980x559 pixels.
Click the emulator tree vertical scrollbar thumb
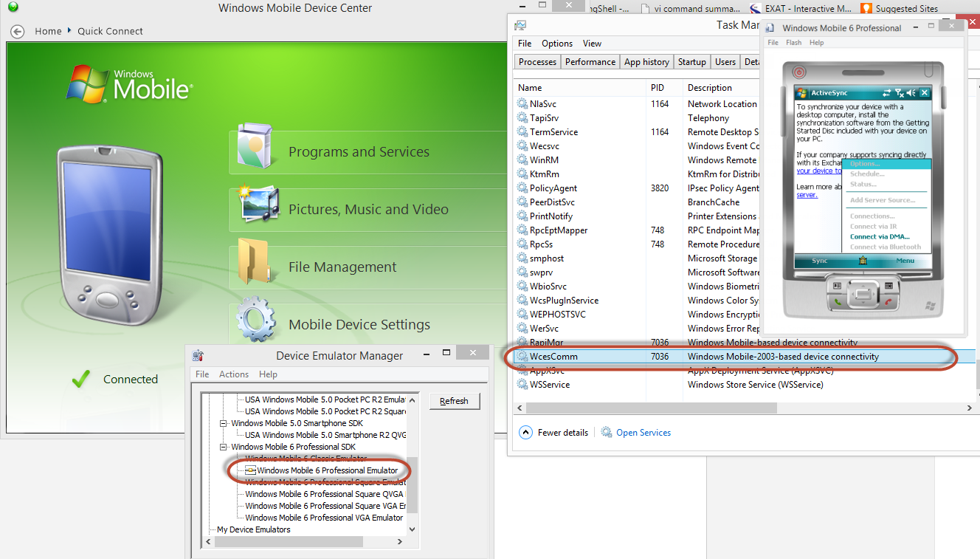tap(413, 484)
